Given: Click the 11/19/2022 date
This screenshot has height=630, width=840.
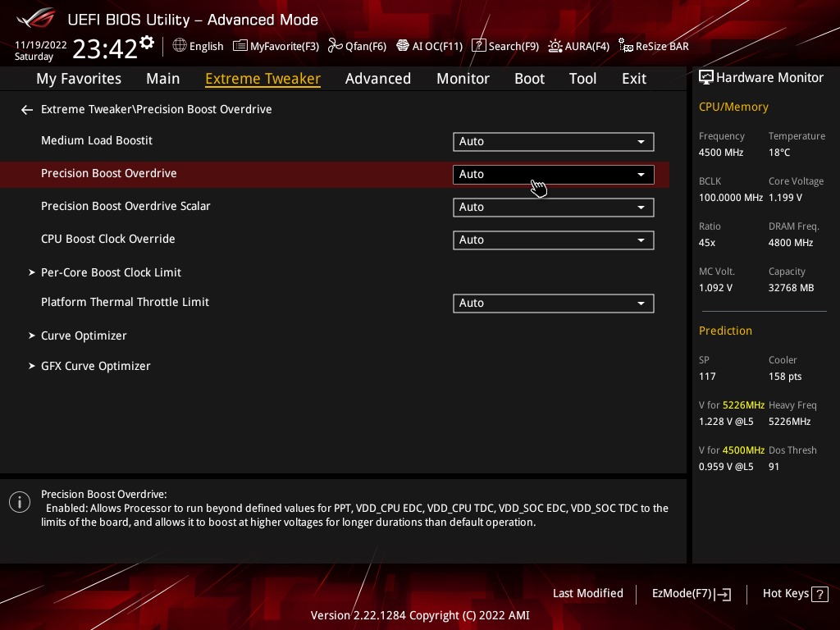Looking at the screenshot, I should tap(41, 44).
